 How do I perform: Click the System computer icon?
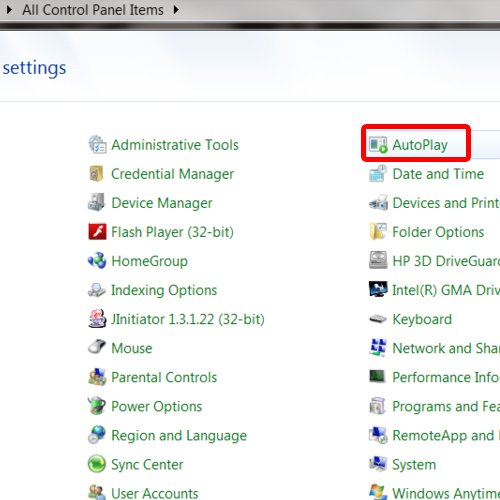(378, 464)
